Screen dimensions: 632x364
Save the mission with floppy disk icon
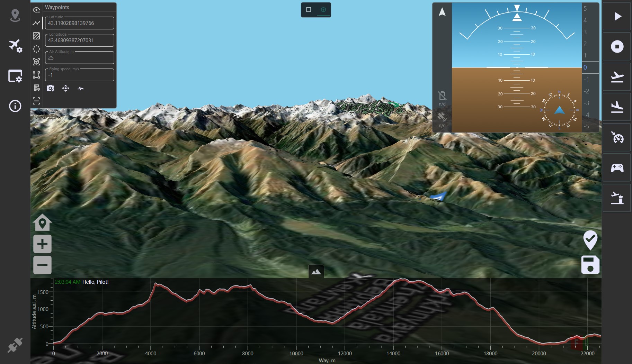pos(590,265)
